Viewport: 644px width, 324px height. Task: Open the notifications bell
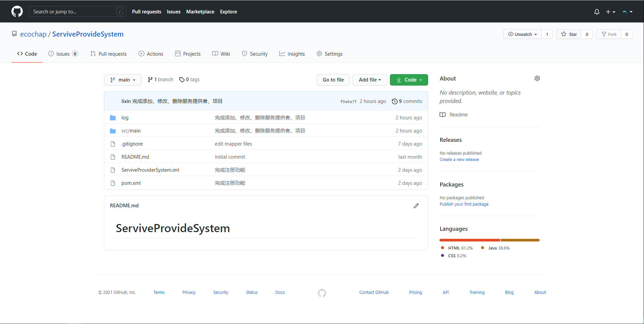click(597, 12)
